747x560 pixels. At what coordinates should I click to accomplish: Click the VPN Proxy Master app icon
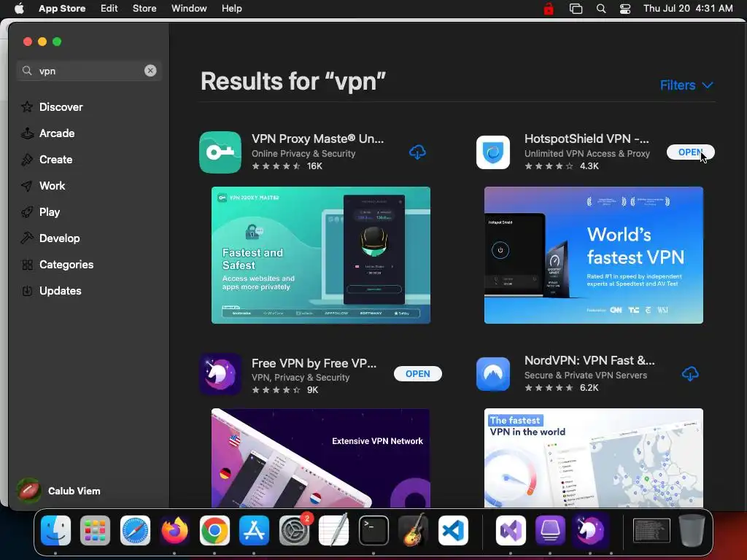220,152
